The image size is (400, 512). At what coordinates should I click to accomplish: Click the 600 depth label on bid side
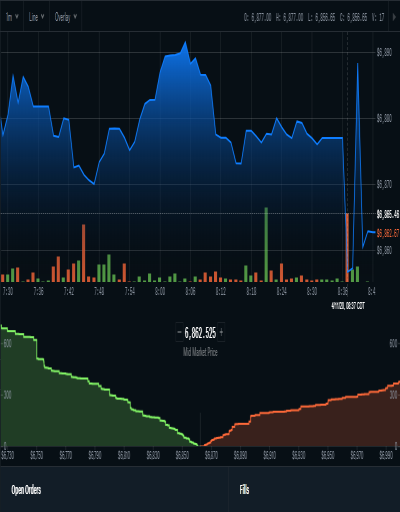tap(8, 343)
